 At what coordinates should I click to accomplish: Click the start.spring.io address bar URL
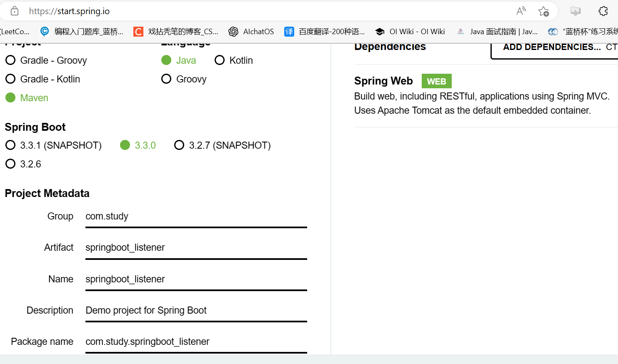pyautogui.click(x=69, y=11)
